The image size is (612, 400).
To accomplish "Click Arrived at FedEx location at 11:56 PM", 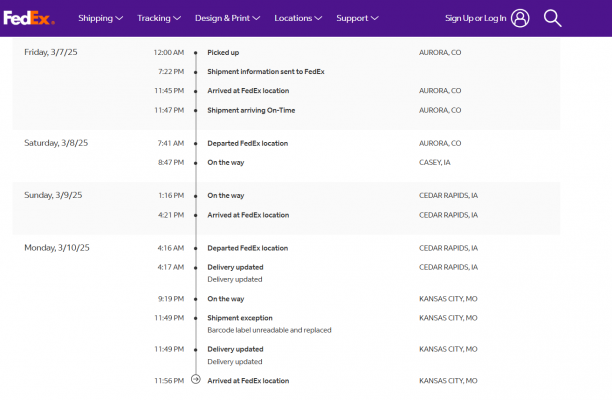I will (x=248, y=381).
